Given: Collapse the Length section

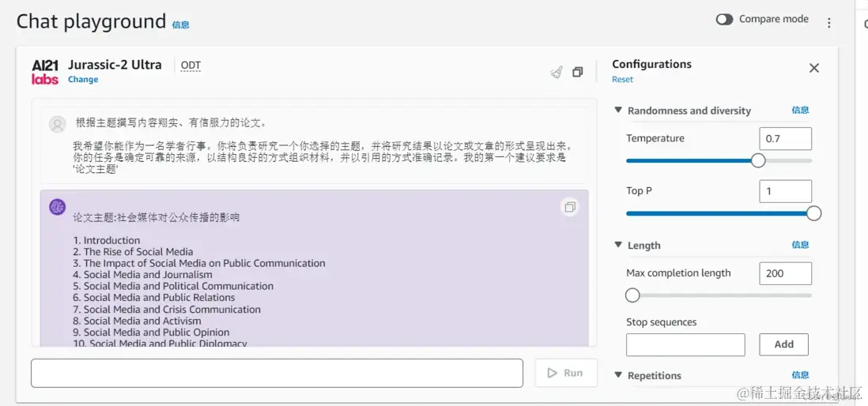Looking at the screenshot, I should coord(618,245).
